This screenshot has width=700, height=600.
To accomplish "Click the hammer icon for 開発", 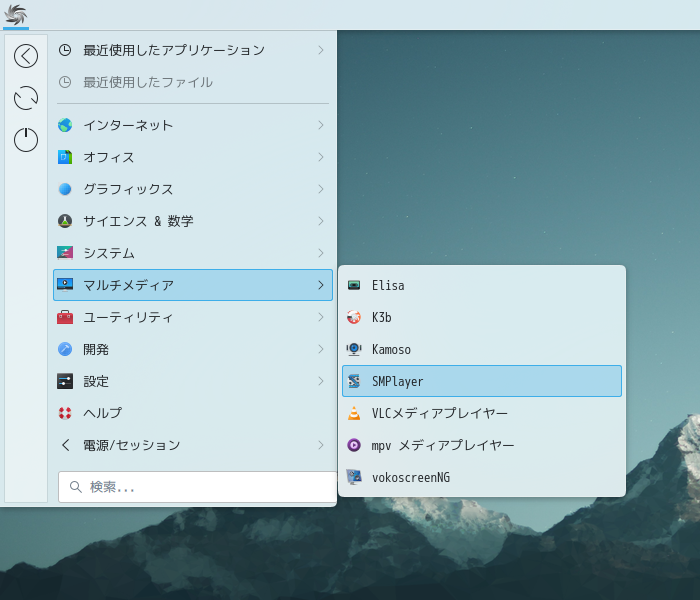I will coord(65,349).
